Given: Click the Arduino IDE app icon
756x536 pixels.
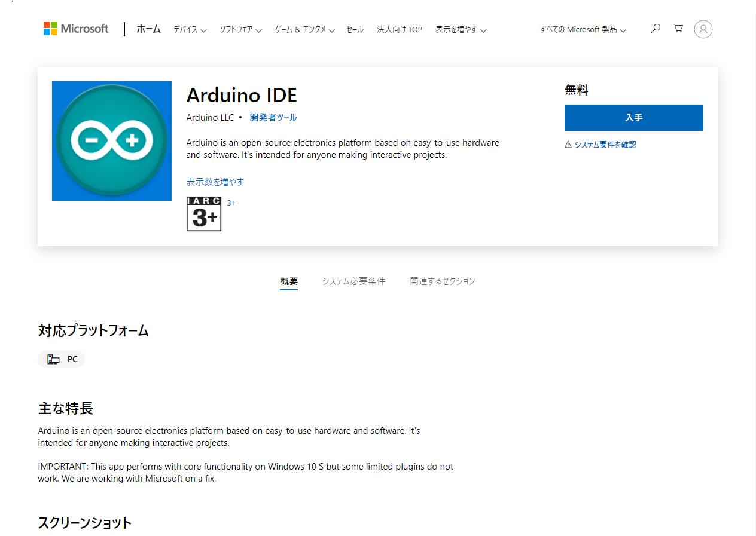Looking at the screenshot, I should click(111, 140).
